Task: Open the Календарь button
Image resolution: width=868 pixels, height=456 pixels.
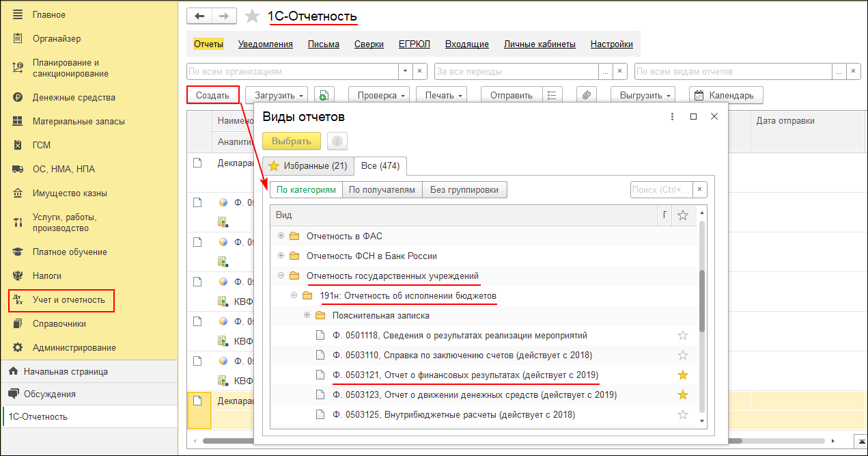Action: [726, 95]
